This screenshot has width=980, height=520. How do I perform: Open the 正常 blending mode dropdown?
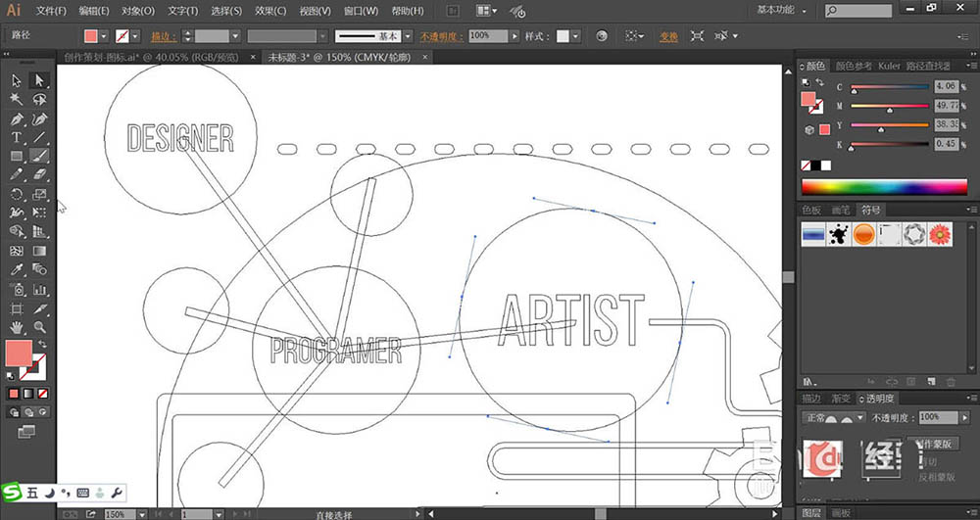pos(833,417)
